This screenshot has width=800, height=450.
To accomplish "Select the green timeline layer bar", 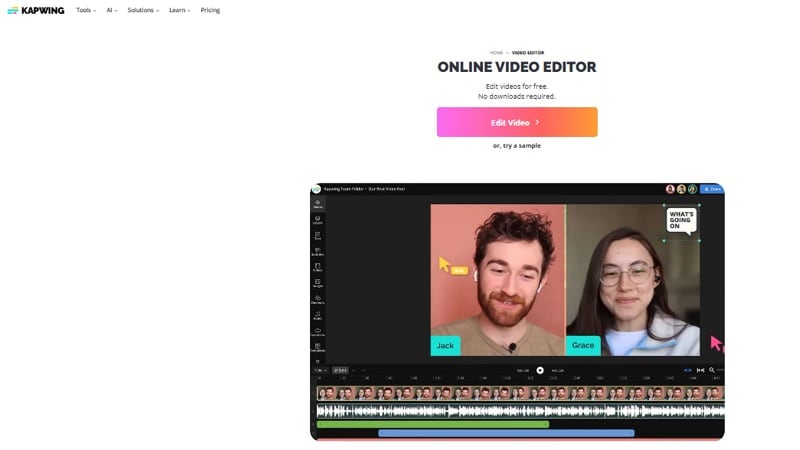I will coord(433,424).
